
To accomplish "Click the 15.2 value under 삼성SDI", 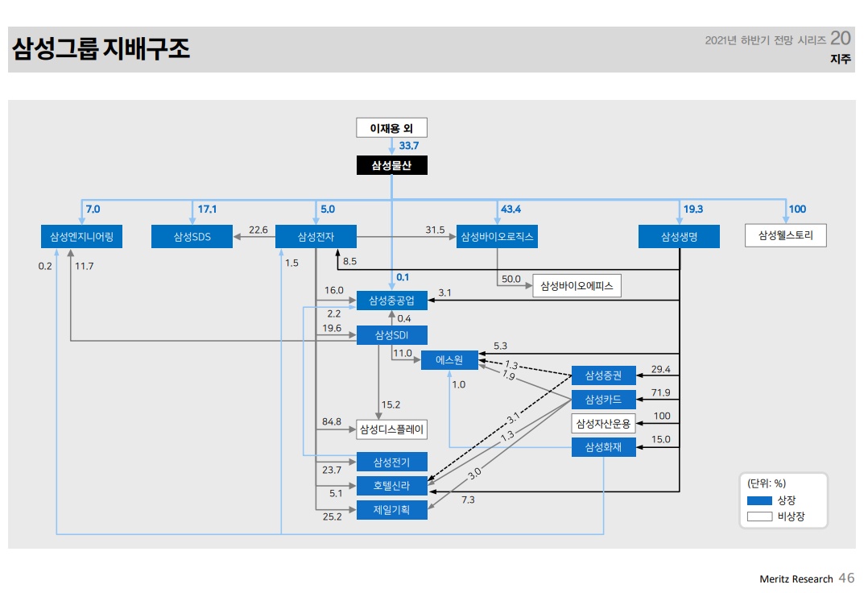I will [391, 404].
